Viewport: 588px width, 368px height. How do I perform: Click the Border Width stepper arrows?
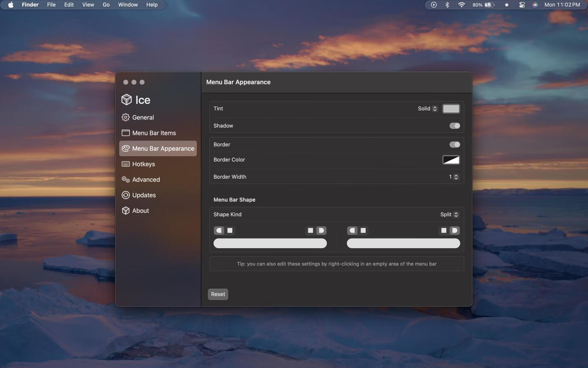(456, 177)
